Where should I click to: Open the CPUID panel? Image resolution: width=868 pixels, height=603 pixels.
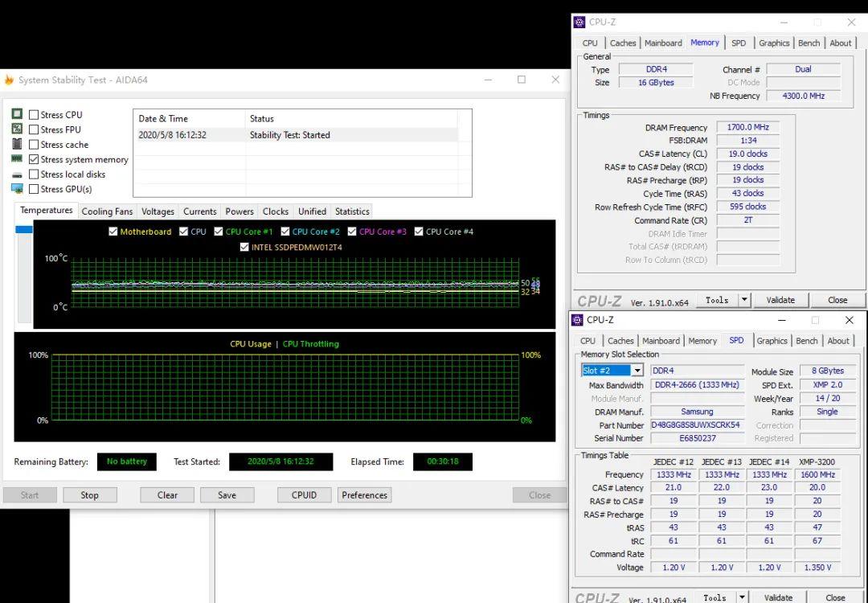pyautogui.click(x=305, y=495)
